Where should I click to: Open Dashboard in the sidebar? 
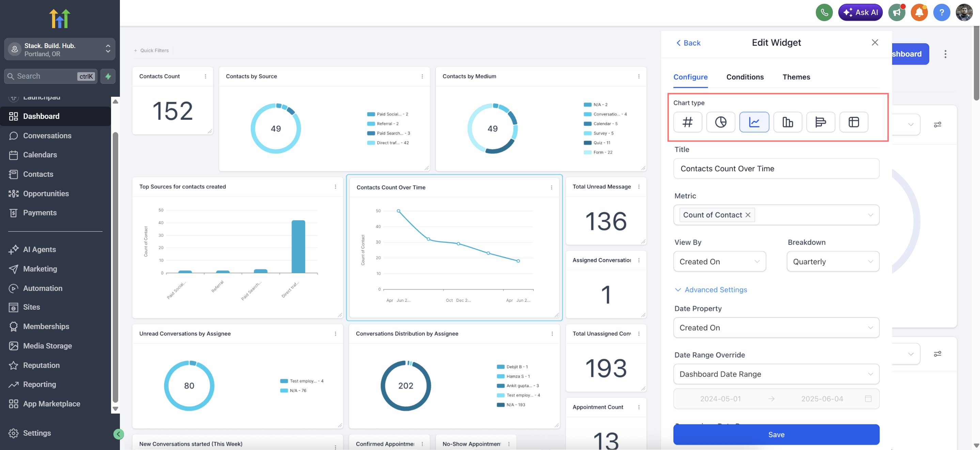56,117
